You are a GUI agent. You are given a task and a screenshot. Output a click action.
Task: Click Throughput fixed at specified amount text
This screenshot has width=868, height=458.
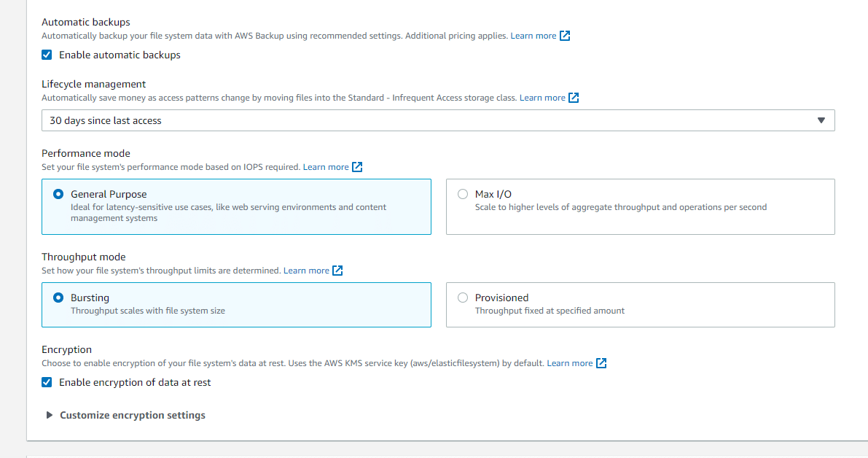pos(550,311)
